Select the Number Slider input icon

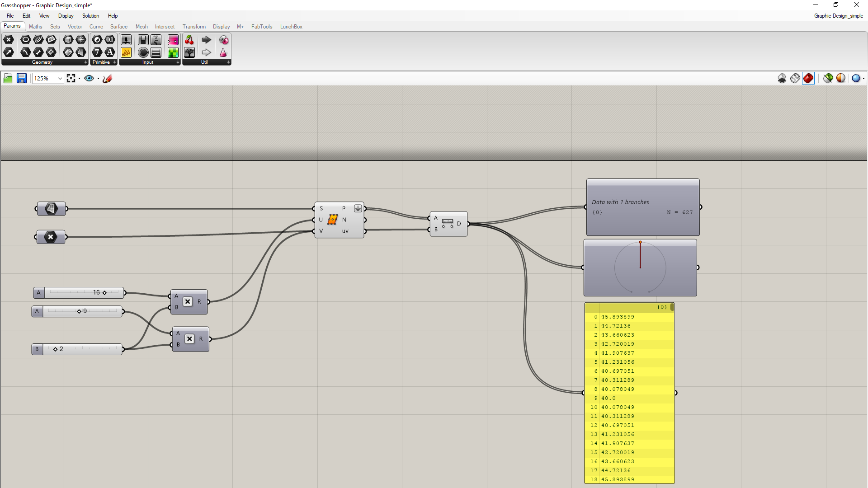pos(126,40)
